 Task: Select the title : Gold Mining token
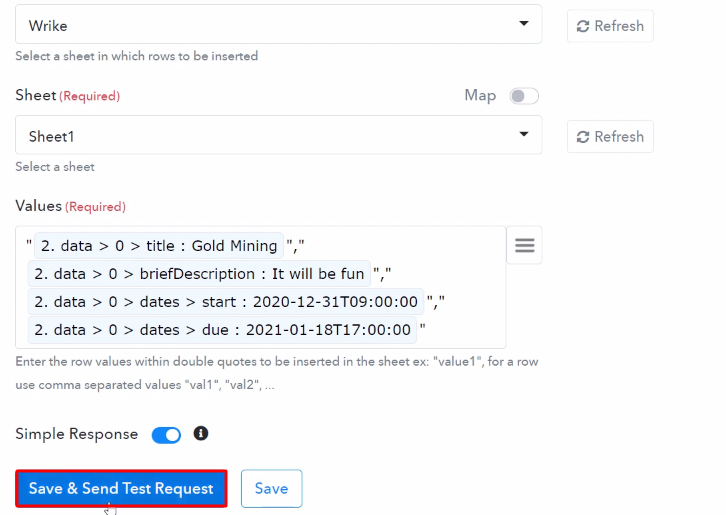point(159,245)
